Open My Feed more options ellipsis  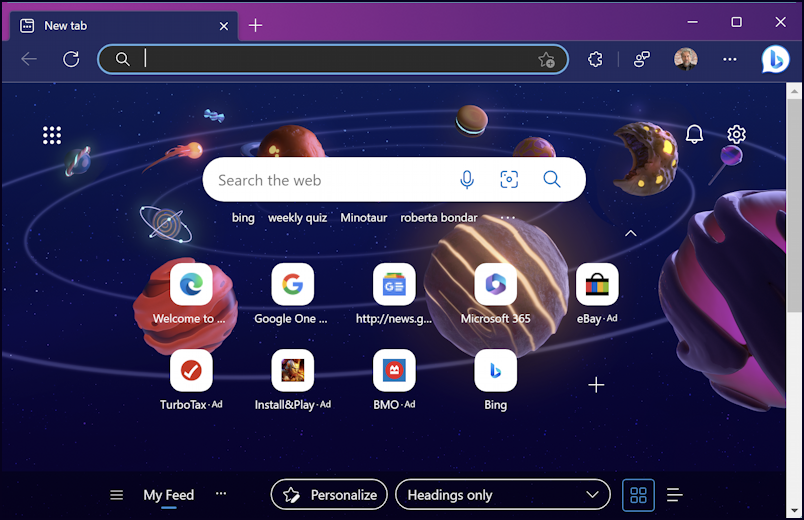pos(221,493)
